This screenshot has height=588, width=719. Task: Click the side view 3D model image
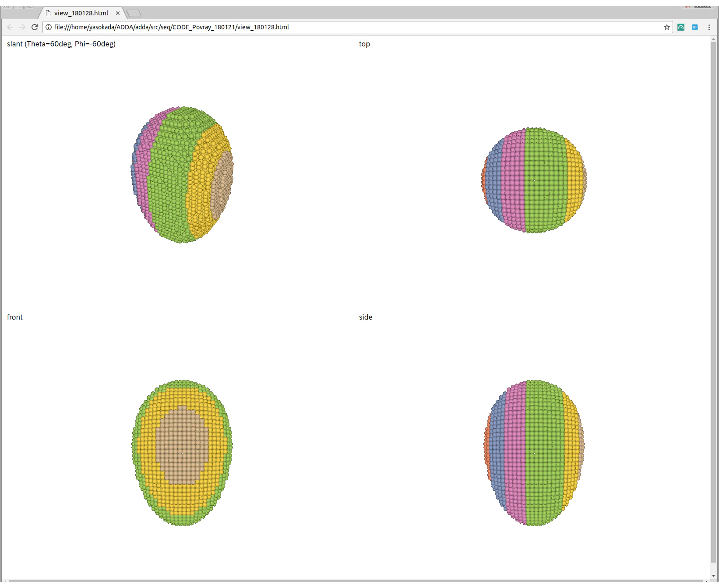tap(534, 453)
